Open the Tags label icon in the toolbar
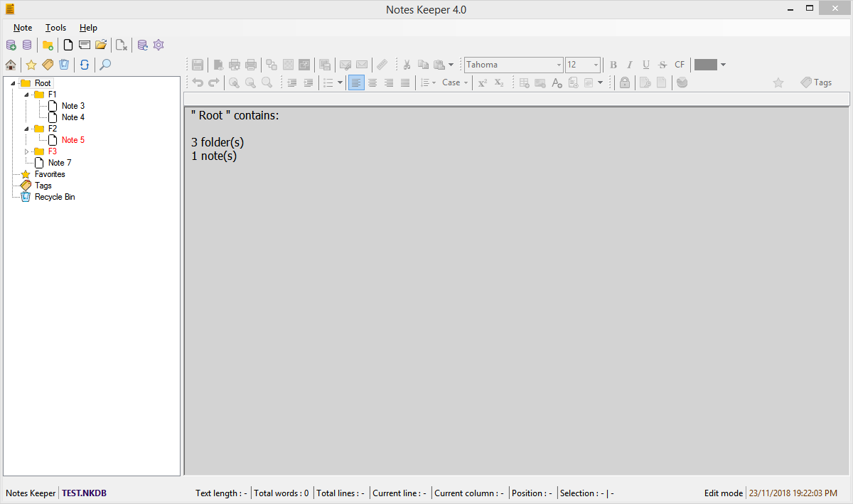This screenshot has height=504, width=853. click(x=48, y=65)
